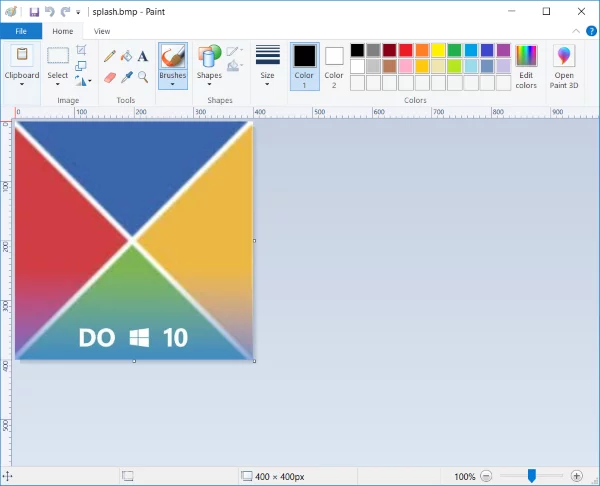This screenshot has width=600, height=486.
Task: Open Paint 3D
Action: [x=563, y=66]
